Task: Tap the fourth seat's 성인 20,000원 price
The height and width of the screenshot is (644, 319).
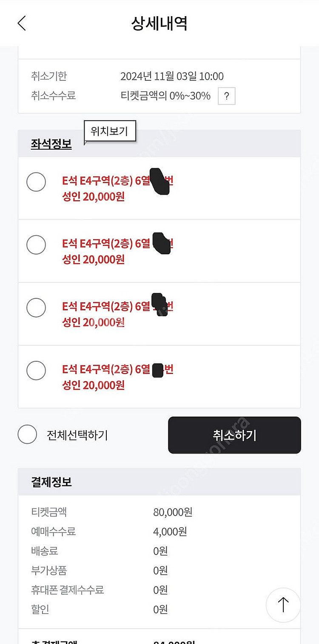Action: (x=94, y=385)
